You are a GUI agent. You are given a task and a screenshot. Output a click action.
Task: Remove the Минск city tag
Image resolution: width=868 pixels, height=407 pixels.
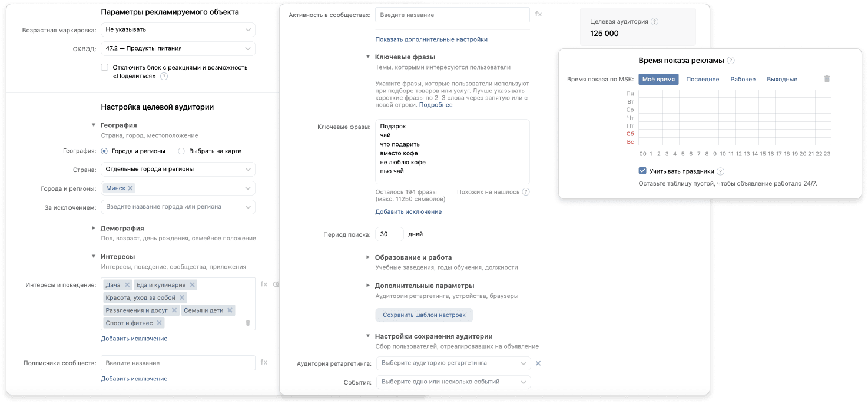tap(131, 188)
